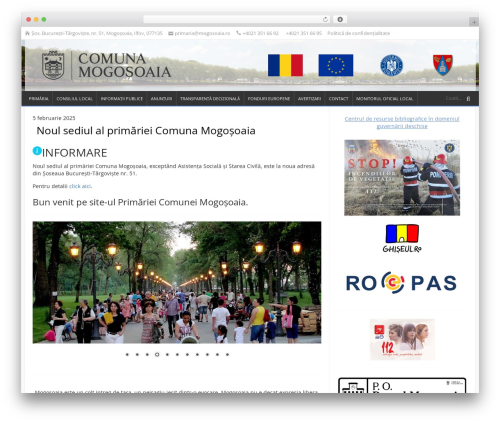Click the 'Bun venit pe site-ul Primăriei' heading
The height and width of the screenshot is (423, 500).
(140, 202)
